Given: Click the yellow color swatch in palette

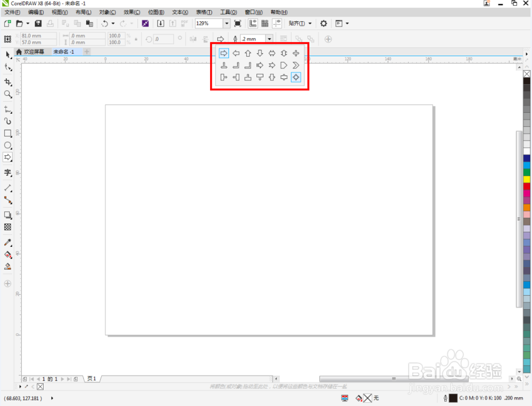Looking at the screenshot, I should [527, 179].
